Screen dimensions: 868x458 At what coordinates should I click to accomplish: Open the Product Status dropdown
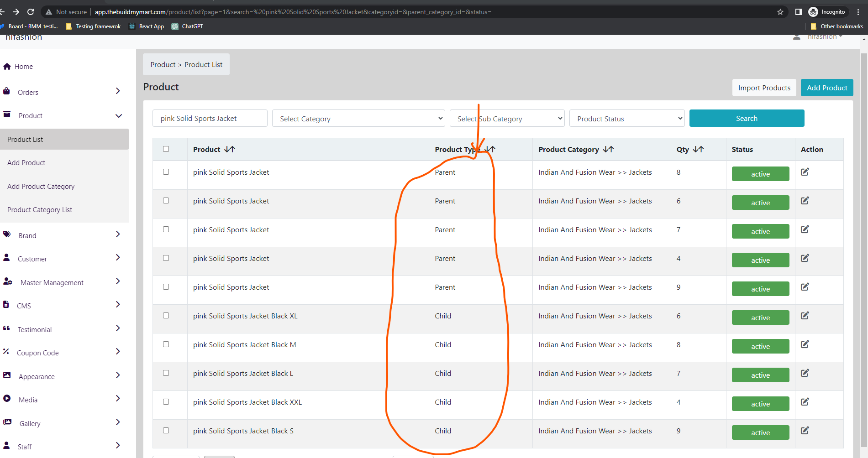pyautogui.click(x=627, y=119)
